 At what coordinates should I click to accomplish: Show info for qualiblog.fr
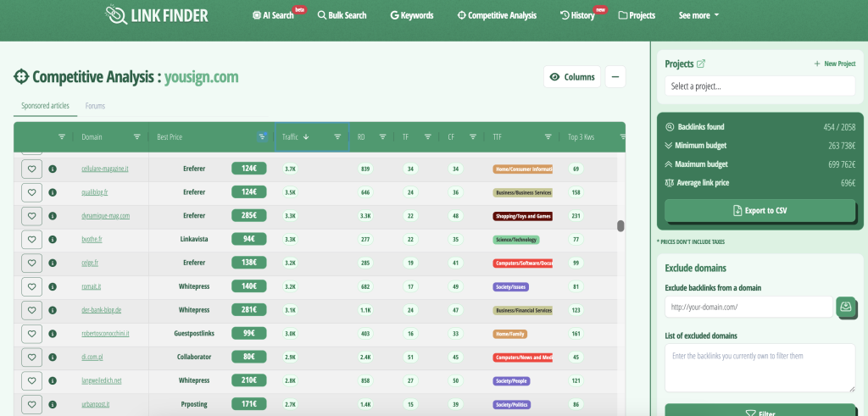click(x=53, y=192)
